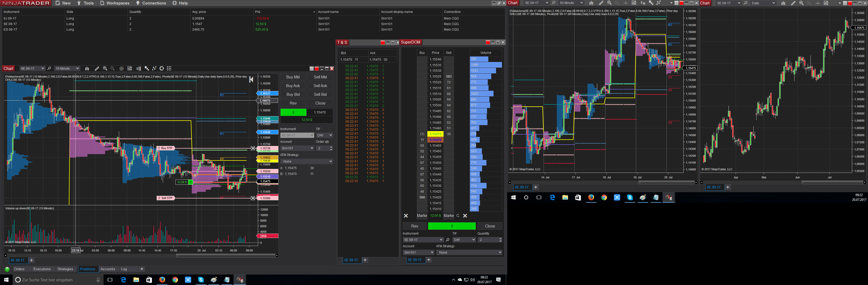Open indicators icon in 15 Minute chart

[x=147, y=69]
